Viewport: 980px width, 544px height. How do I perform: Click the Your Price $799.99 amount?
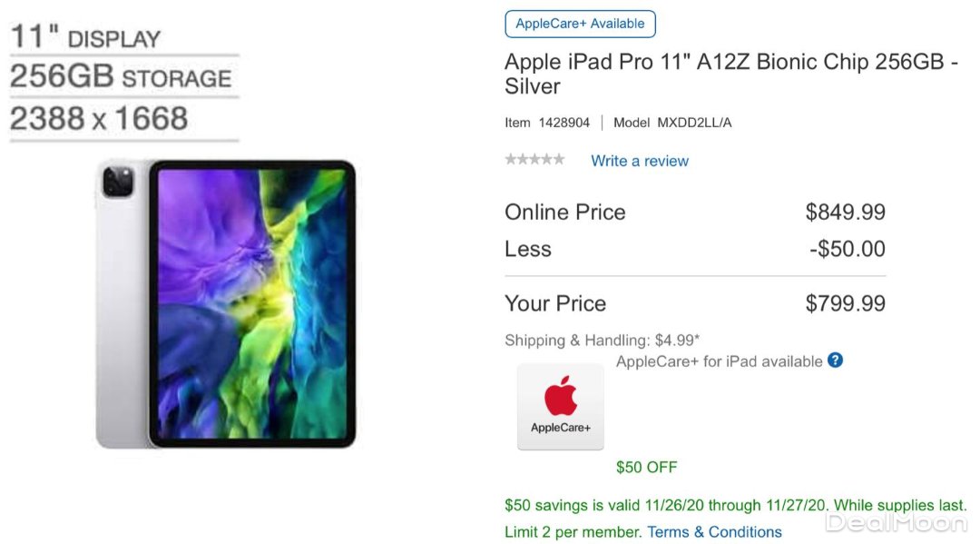(x=845, y=304)
